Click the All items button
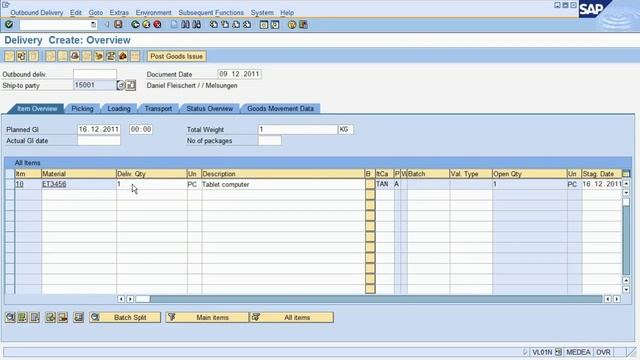The image size is (640, 360). coord(291,317)
